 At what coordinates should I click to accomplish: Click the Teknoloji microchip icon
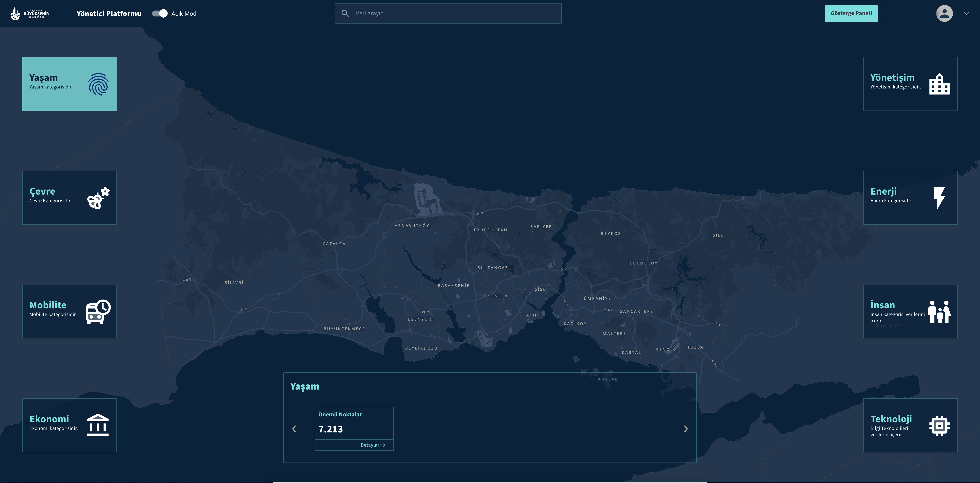tap(939, 426)
